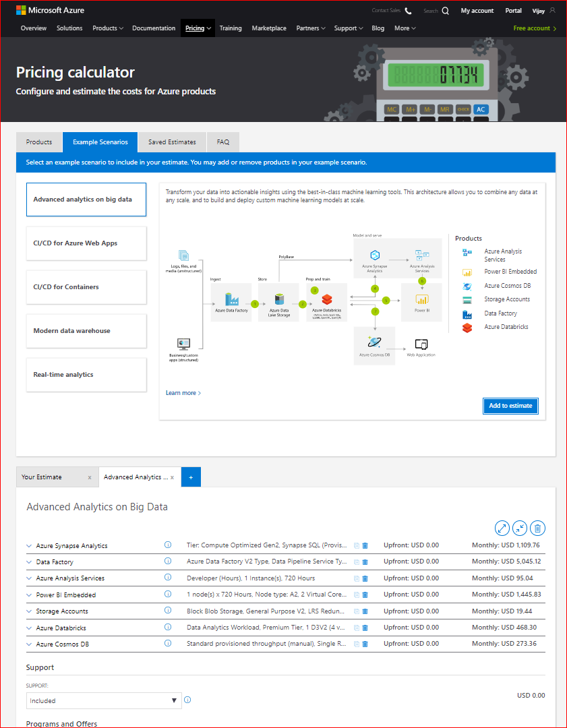The width and height of the screenshot is (567, 728).
Task: Open Marketplace in top nav
Action: (x=269, y=28)
